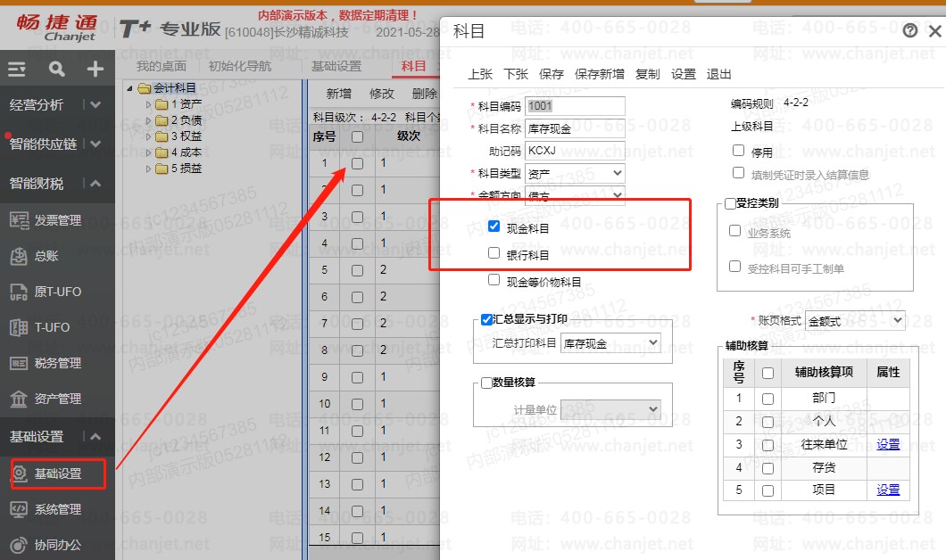Open 设置 link for 项目 row
The height and width of the screenshot is (560, 946).
pos(887,490)
